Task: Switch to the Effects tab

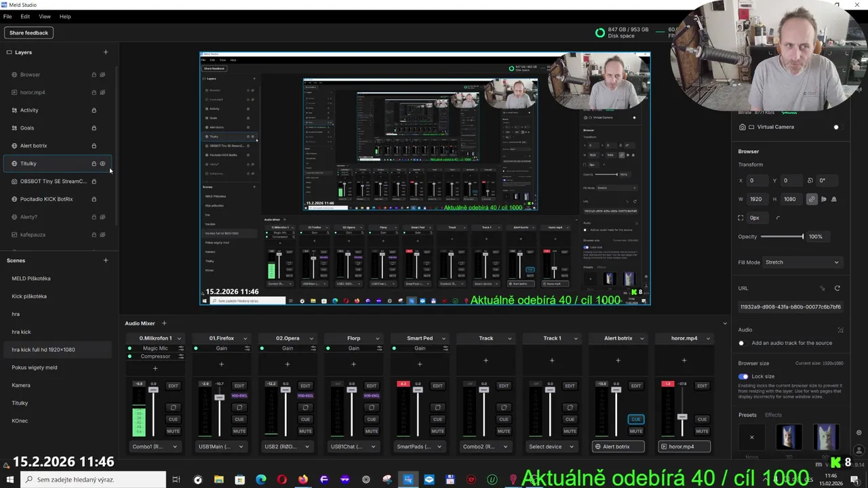Action: [773, 415]
